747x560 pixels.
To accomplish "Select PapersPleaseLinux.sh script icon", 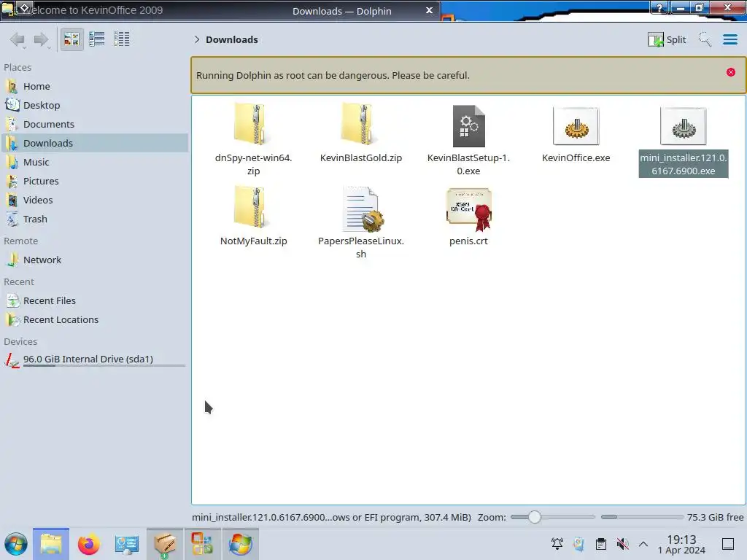I will click(x=362, y=209).
